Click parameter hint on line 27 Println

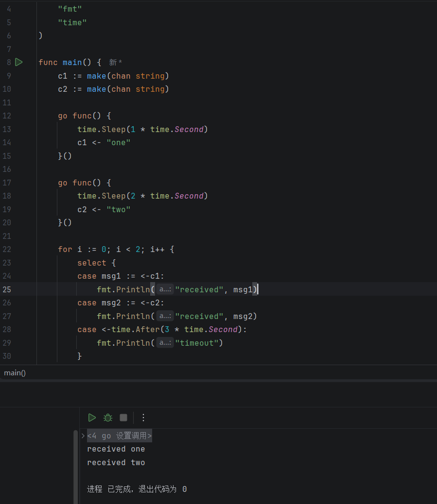coord(165,316)
